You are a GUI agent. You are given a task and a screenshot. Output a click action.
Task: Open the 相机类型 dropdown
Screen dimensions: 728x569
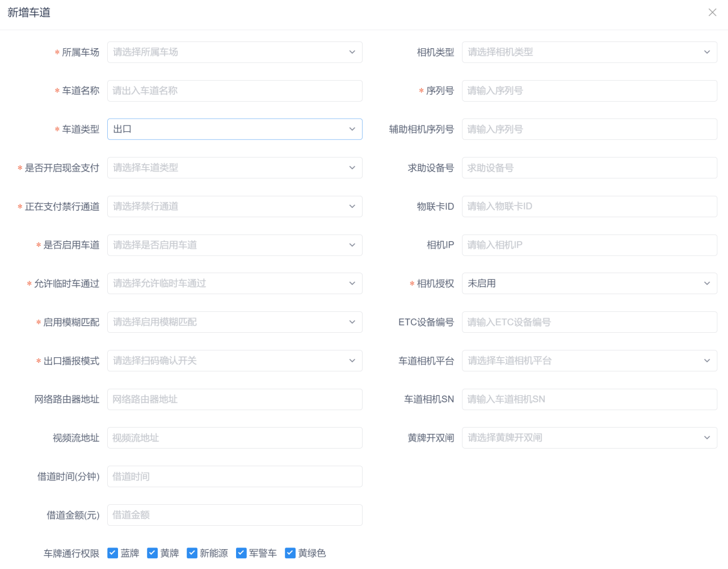point(590,52)
